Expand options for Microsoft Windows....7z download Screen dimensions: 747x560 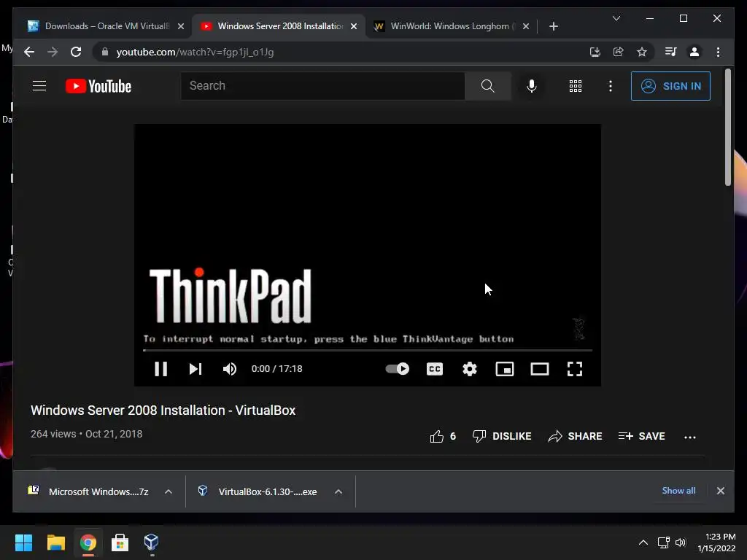point(169,491)
